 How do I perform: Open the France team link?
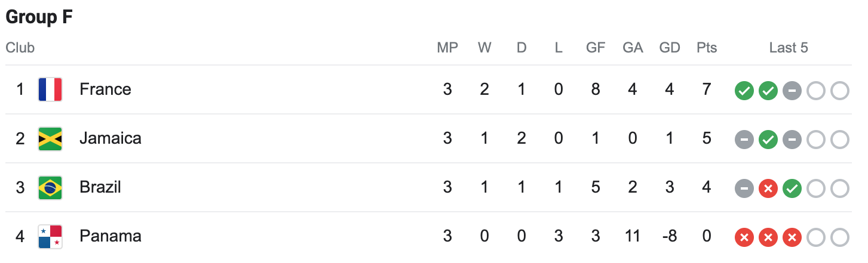pyautogui.click(x=105, y=89)
